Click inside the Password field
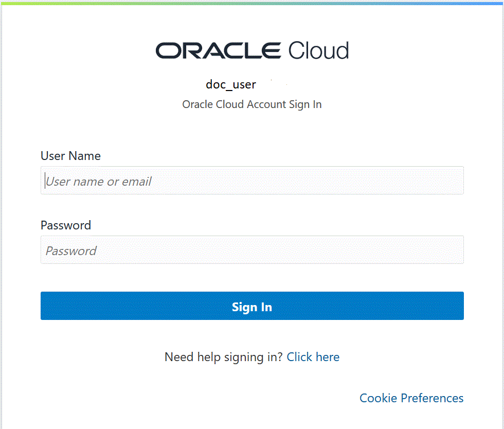Viewport: 504px width, 429px height. pos(251,250)
